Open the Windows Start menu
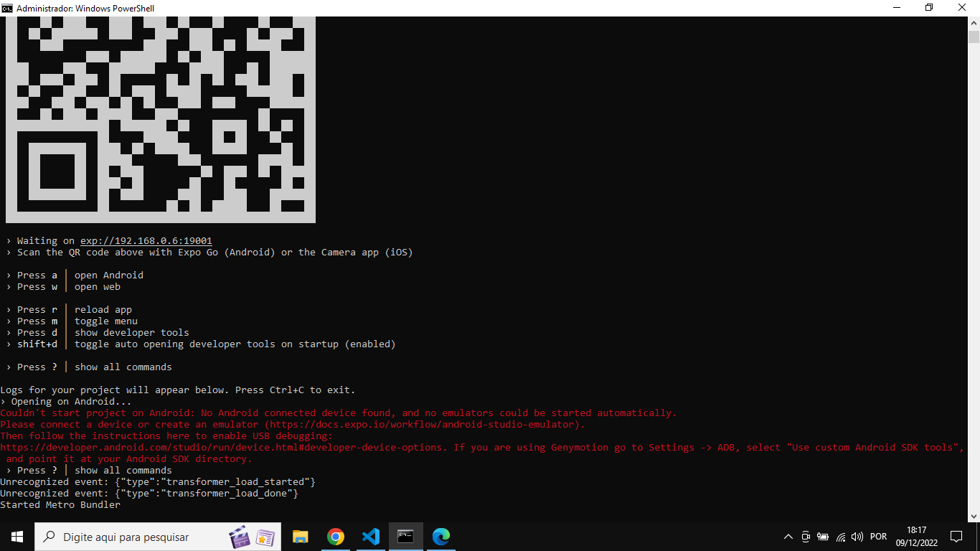Image resolution: width=980 pixels, height=551 pixels. 17,537
